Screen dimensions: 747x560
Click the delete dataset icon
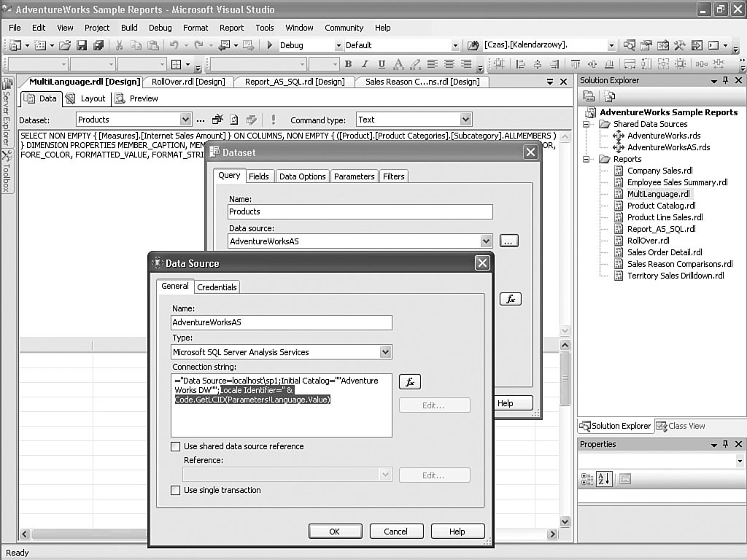pos(217,120)
